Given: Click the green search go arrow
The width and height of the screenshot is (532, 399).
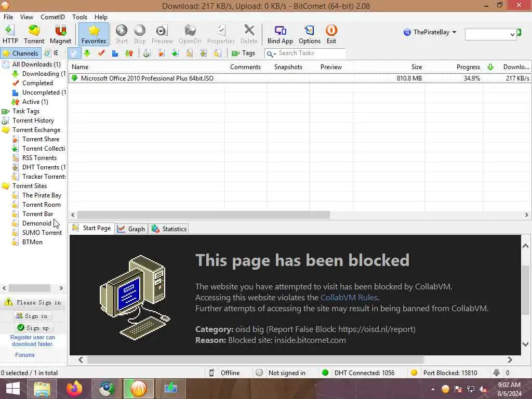Looking at the screenshot, I should coord(519,32).
